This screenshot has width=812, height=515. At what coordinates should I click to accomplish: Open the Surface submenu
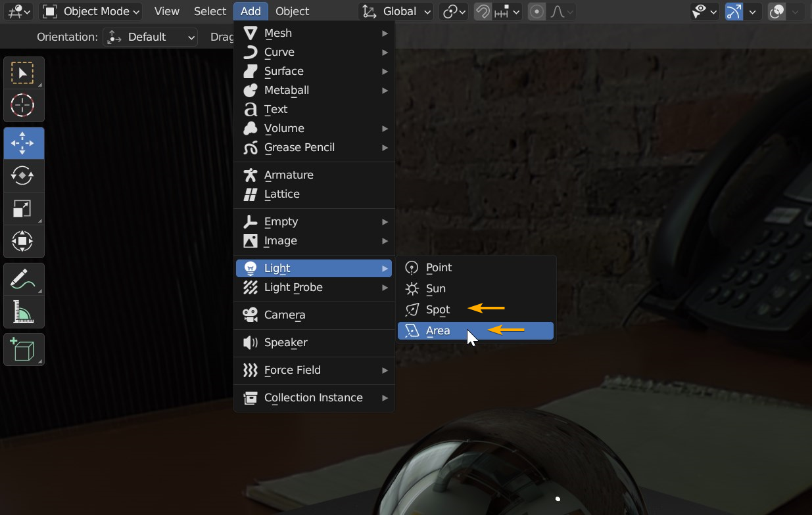(x=314, y=71)
